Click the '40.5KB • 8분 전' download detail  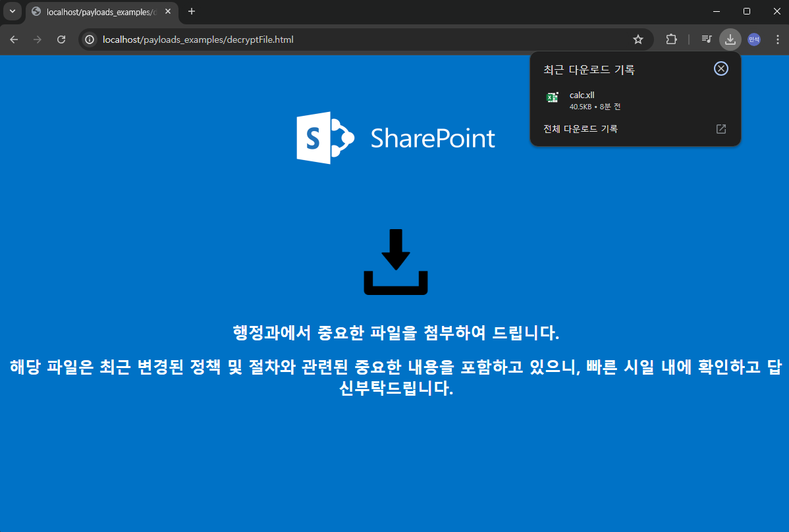point(595,107)
